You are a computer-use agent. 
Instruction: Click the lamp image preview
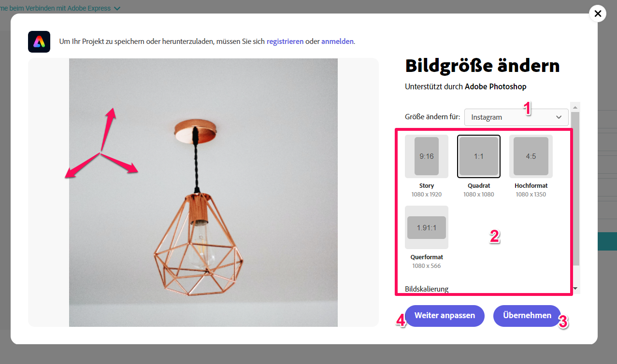(x=203, y=193)
